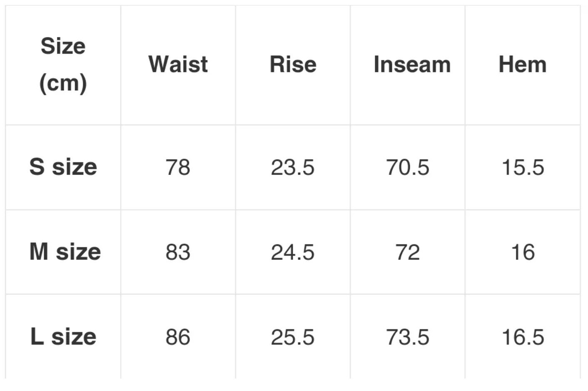Click the M size rise value 24.5
Screen dimensions: 588x391
click(292, 252)
